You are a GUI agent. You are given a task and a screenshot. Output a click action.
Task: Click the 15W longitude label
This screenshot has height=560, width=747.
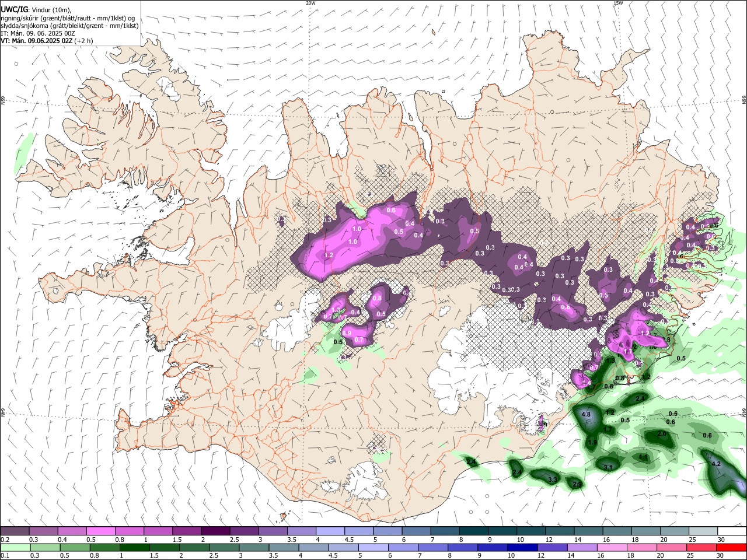pyautogui.click(x=618, y=3)
